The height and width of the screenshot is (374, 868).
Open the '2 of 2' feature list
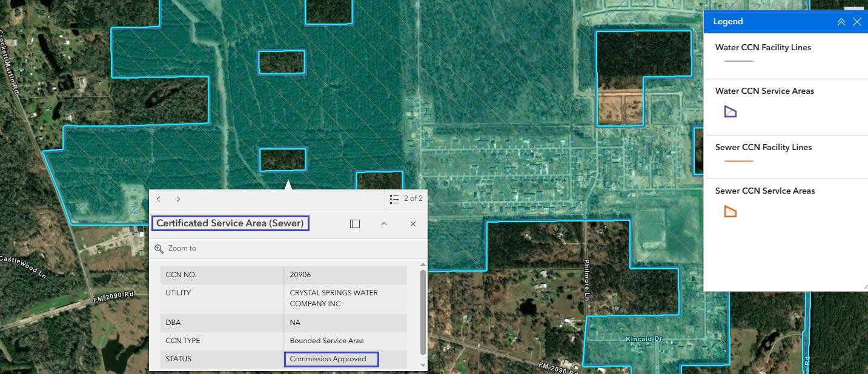tap(406, 198)
